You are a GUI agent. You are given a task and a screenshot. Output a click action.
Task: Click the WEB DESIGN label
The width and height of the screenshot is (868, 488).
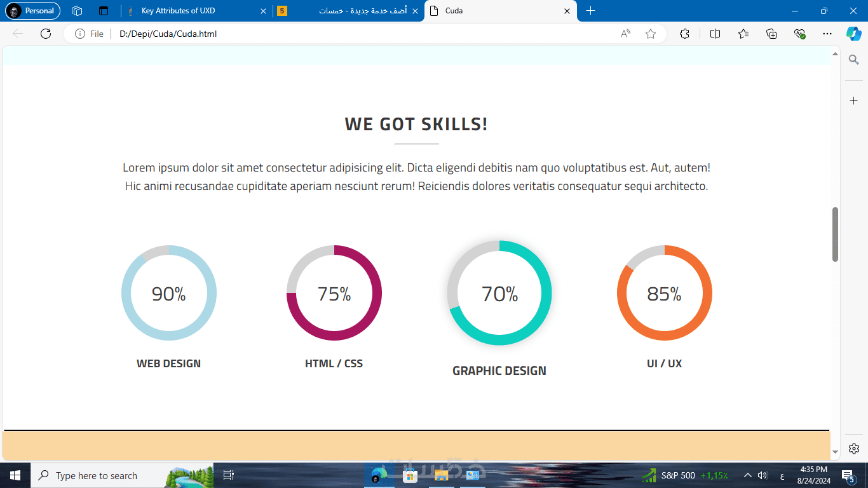click(x=168, y=363)
